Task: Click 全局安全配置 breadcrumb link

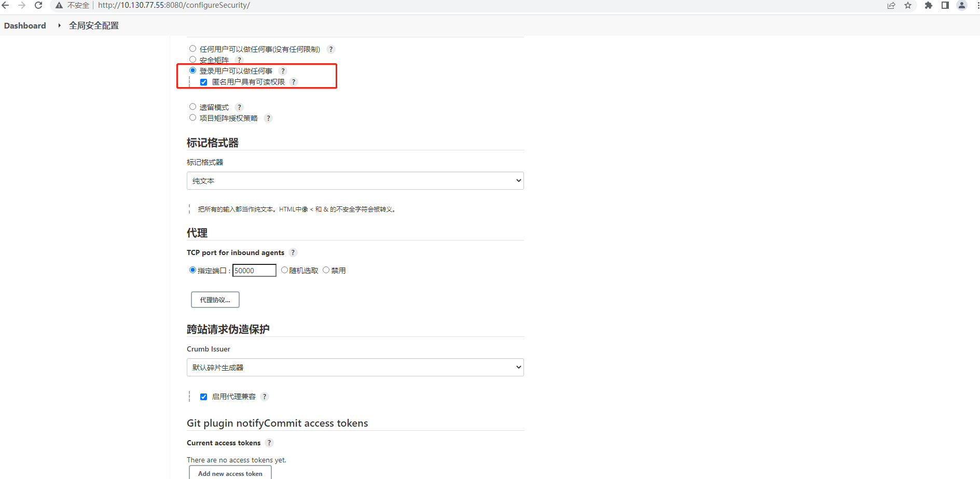Action: coord(94,25)
